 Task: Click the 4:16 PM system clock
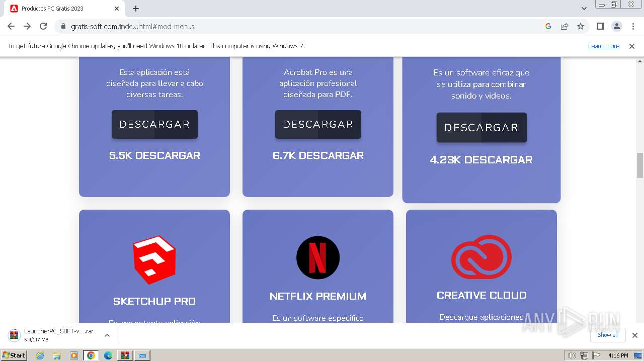tap(618, 355)
